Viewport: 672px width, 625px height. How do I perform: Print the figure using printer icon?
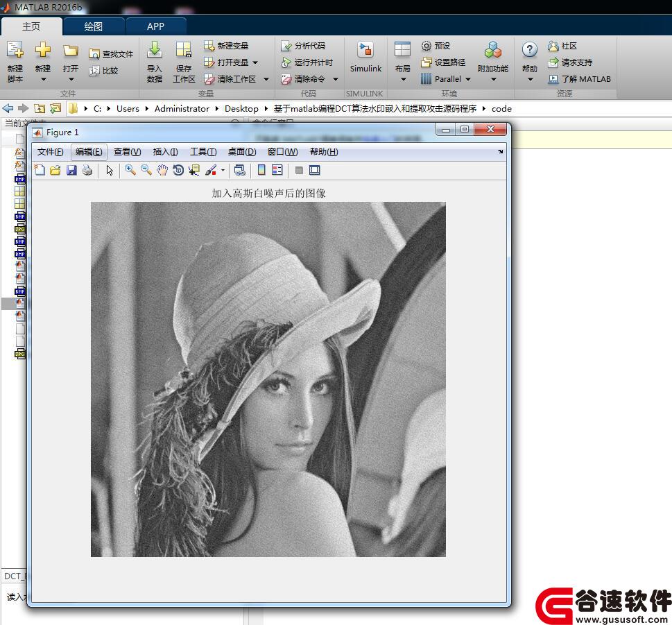(x=87, y=170)
